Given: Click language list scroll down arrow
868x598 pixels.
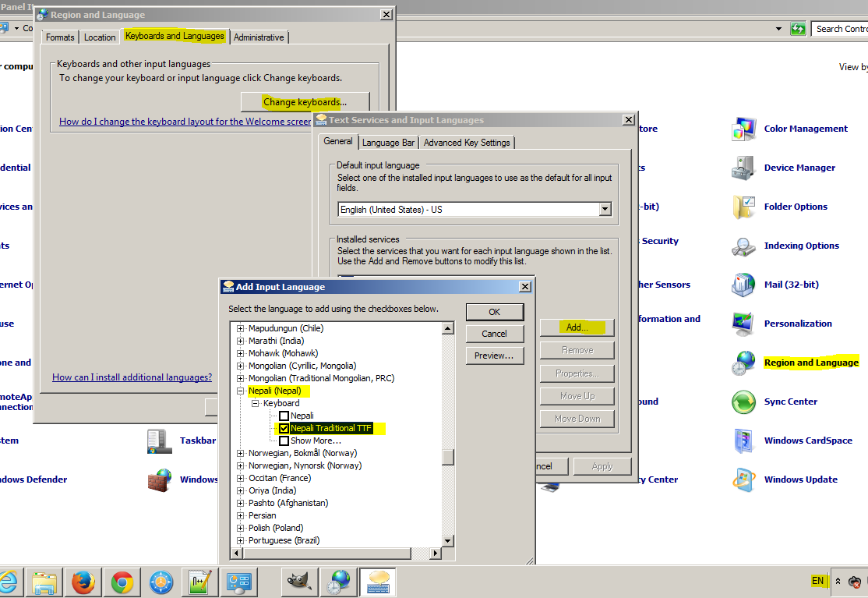Looking at the screenshot, I should (x=448, y=540).
